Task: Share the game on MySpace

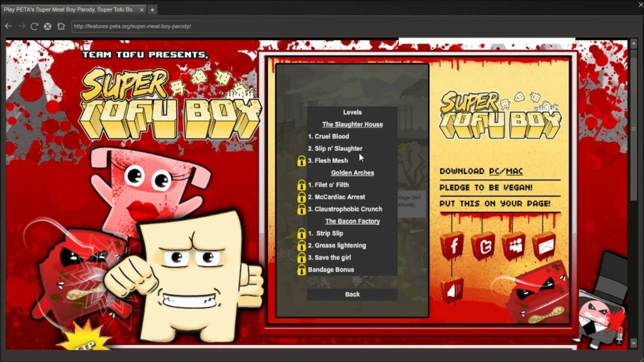Action: 514,246
